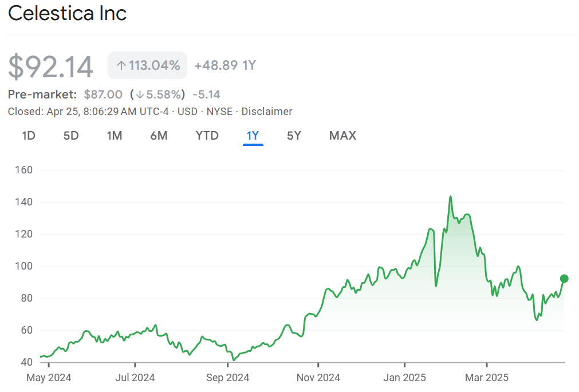The width and height of the screenshot is (579, 392).
Task: Choose the YTD range tab
Action: click(x=207, y=136)
